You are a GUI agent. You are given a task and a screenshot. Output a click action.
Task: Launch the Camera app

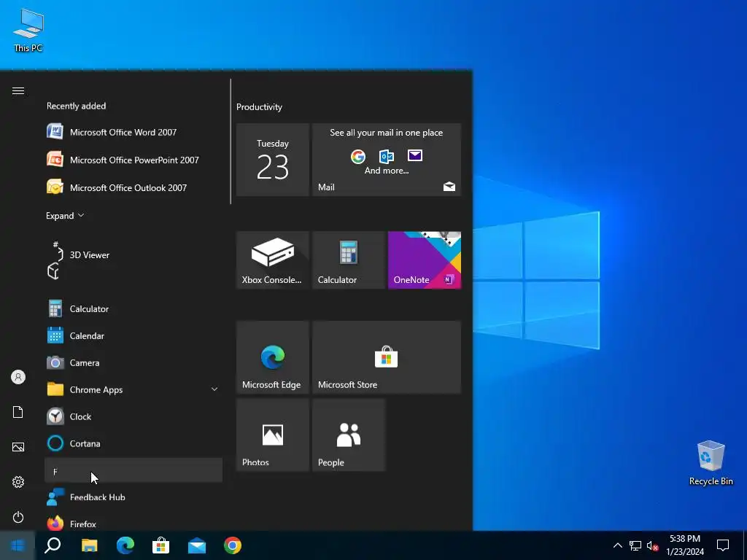coord(133,362)
